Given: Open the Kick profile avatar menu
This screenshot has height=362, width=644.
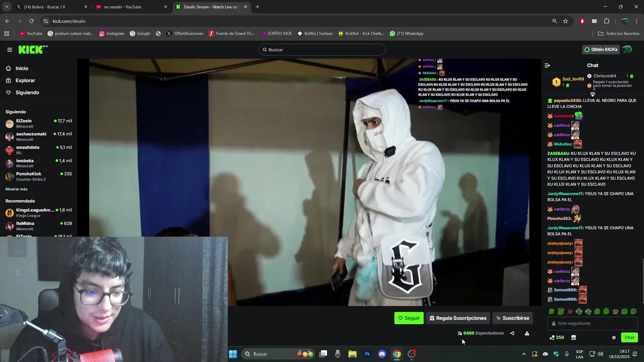Looking at the screenshot, I should [x=627, y=50].
